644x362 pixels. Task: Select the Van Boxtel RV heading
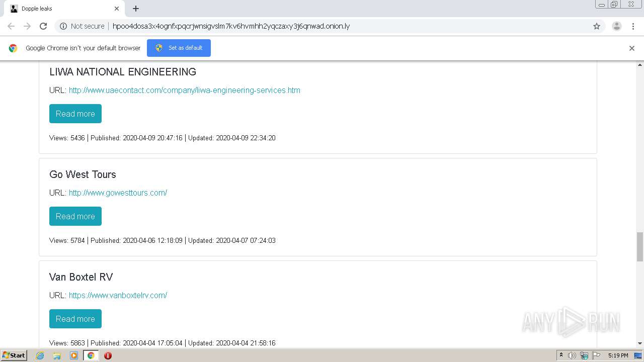(x=81, y=277)
